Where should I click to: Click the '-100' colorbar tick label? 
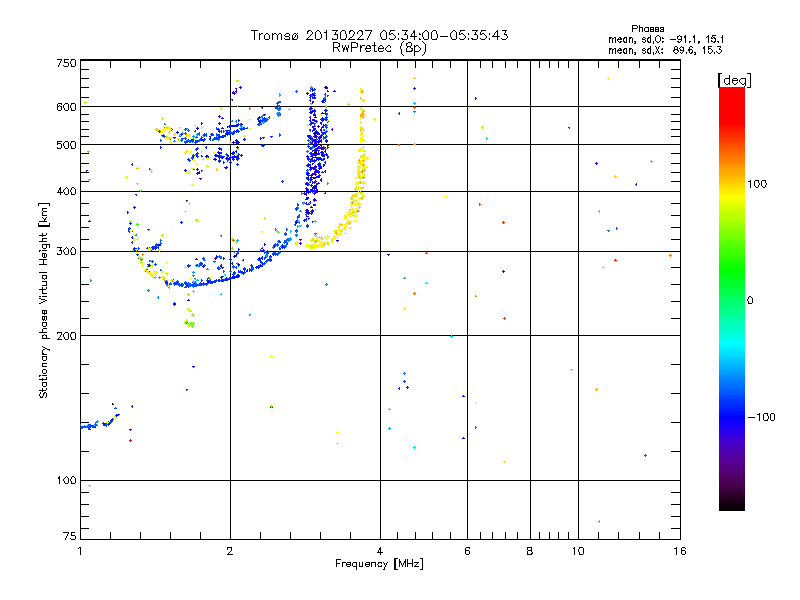click(x=761, y=417)
